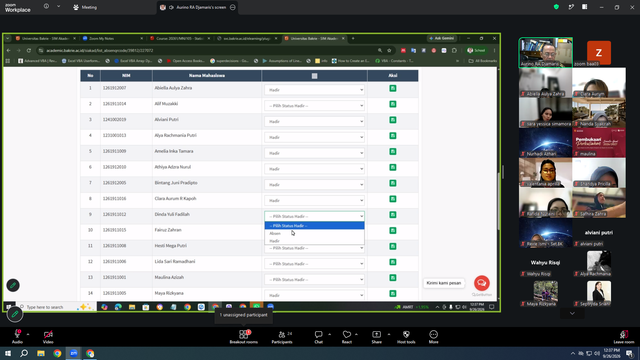
Task: Toggle the Zoom Video camera button
Action: [48, 336]
